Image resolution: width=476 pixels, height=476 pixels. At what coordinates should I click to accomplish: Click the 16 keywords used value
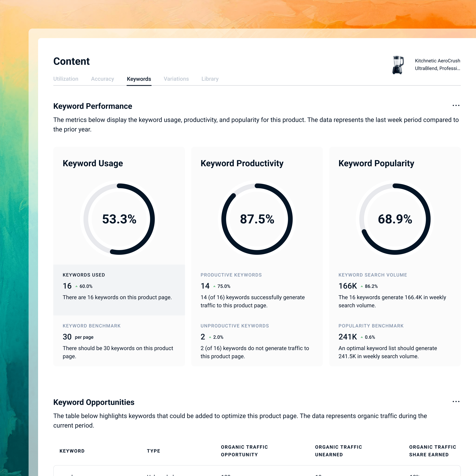pos(67,286)
